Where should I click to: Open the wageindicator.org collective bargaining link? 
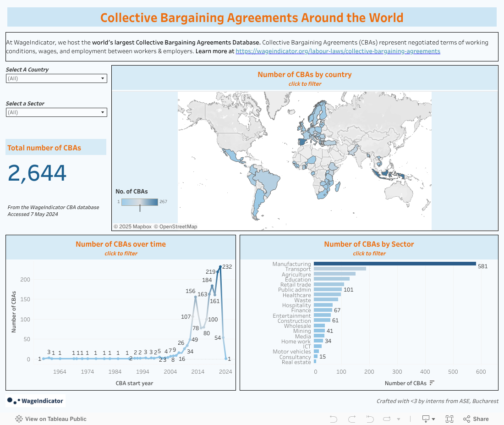338,51
